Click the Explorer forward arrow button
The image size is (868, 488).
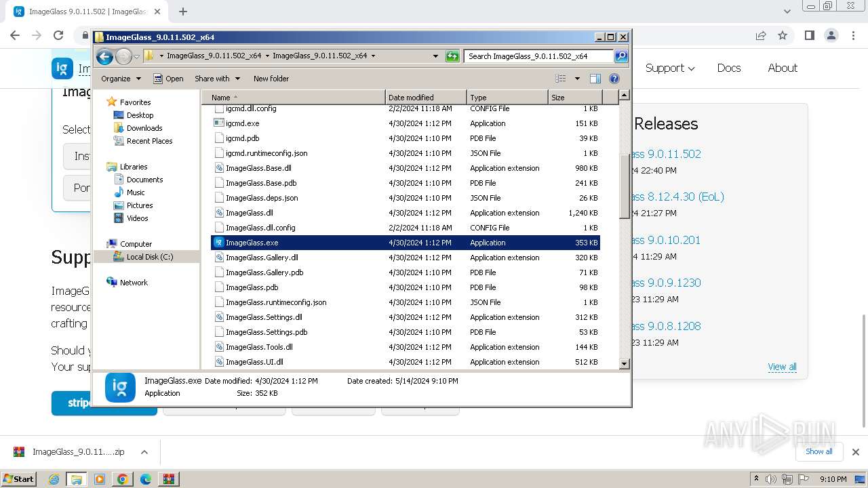123,56
